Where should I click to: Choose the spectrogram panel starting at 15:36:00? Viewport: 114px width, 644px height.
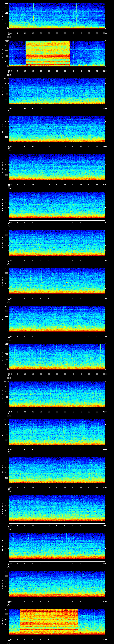[57, 280]
